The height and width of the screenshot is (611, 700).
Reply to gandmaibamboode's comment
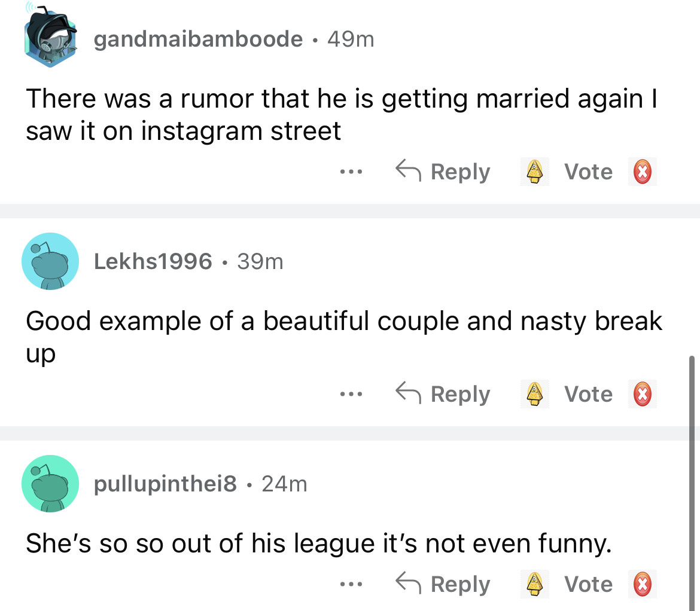tap(443, 172)
